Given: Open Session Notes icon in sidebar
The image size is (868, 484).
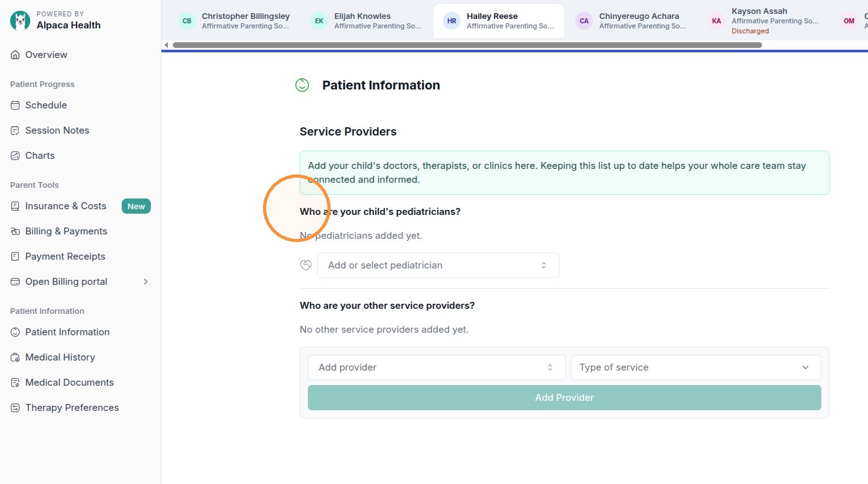Looking at the screenshot, I should (15, 130).
